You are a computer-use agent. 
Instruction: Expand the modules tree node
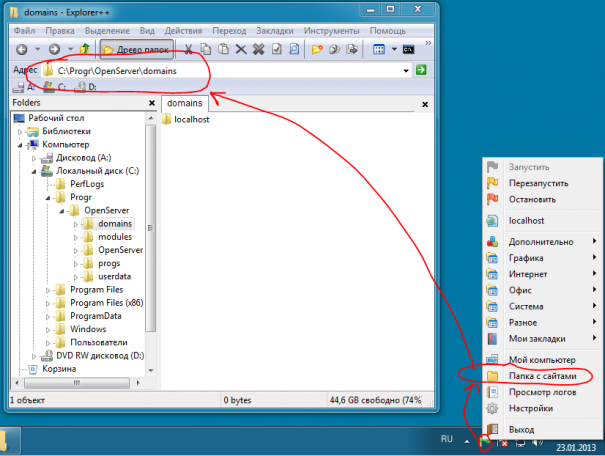tap(76, 238)
